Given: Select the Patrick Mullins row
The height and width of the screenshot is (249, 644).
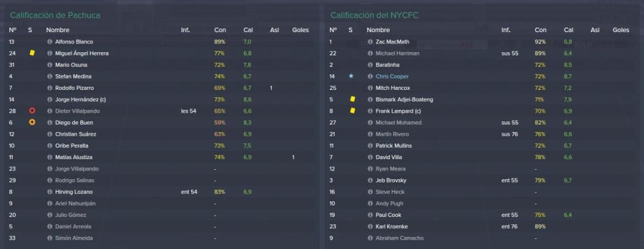Looking at the screenshot, I should tap(482, 146).
